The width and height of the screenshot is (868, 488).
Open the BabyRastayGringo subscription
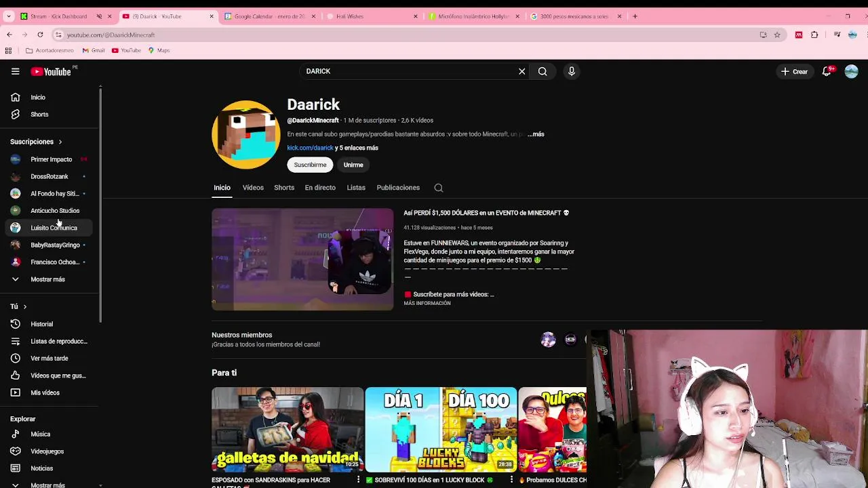click(x=49, y=245)
